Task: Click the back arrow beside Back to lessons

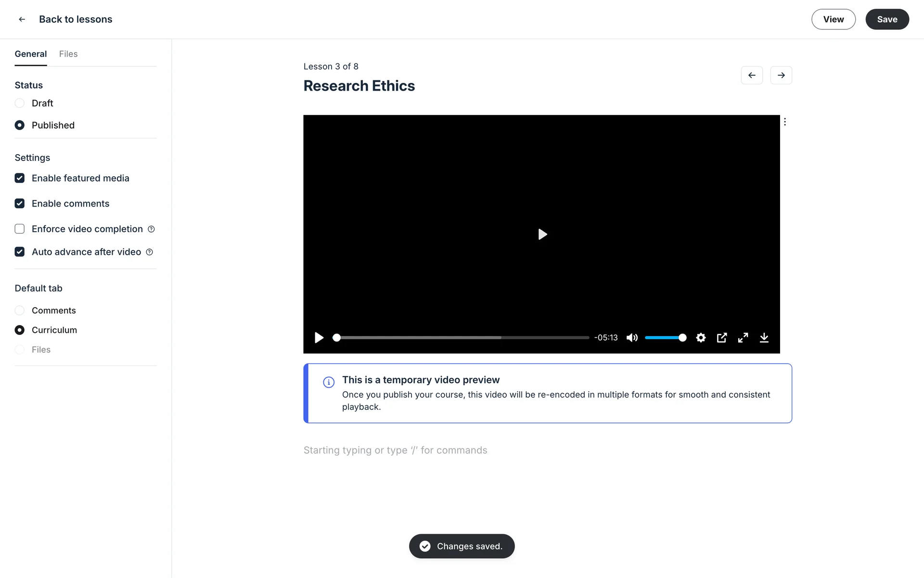Action: click(22, 19)
